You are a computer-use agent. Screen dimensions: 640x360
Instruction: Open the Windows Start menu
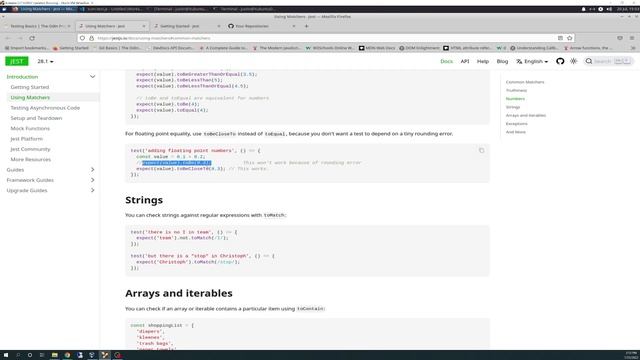(x=6, y=355)
